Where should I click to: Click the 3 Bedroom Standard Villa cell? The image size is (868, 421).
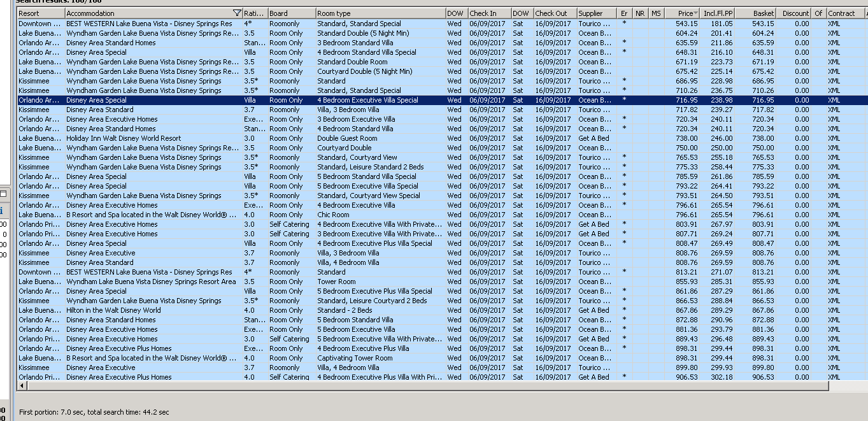[x=355, y=43]
